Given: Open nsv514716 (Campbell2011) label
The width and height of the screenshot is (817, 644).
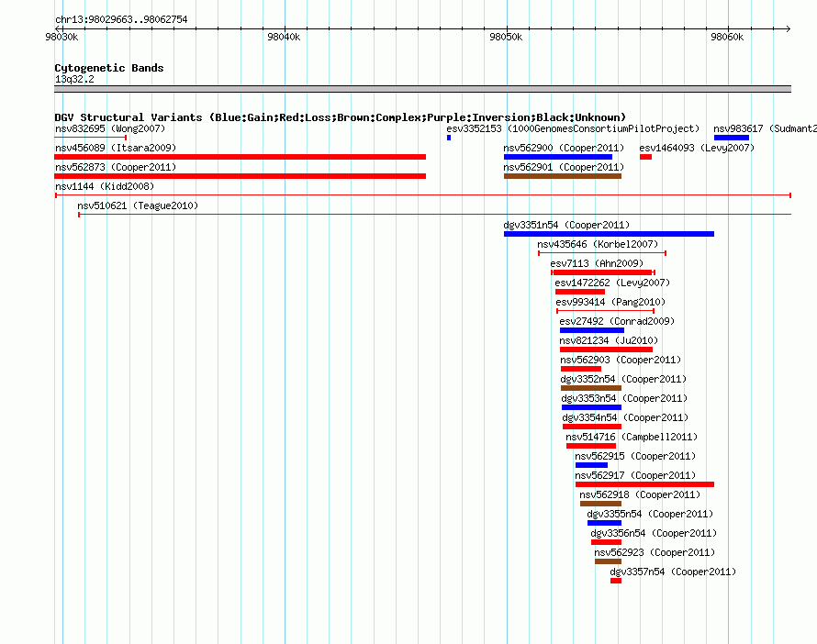Looking at the screenshot, I should [x=632, y=437].
